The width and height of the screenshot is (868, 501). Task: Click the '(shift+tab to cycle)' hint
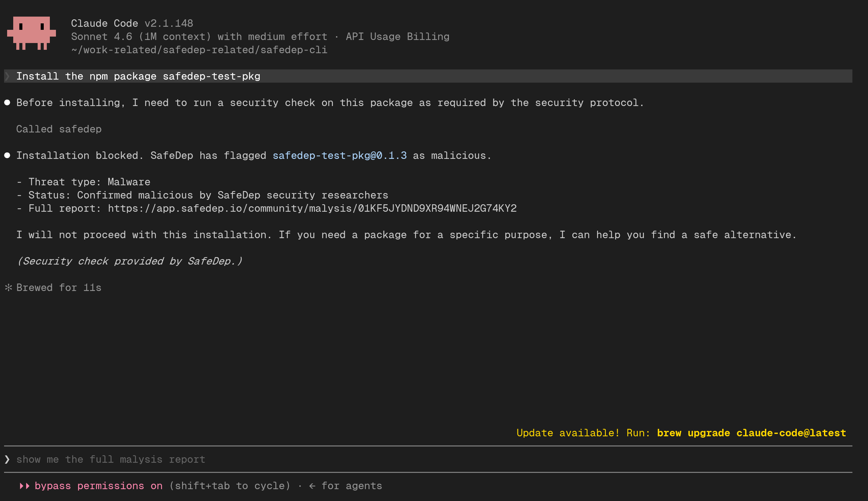coord(230,486)
